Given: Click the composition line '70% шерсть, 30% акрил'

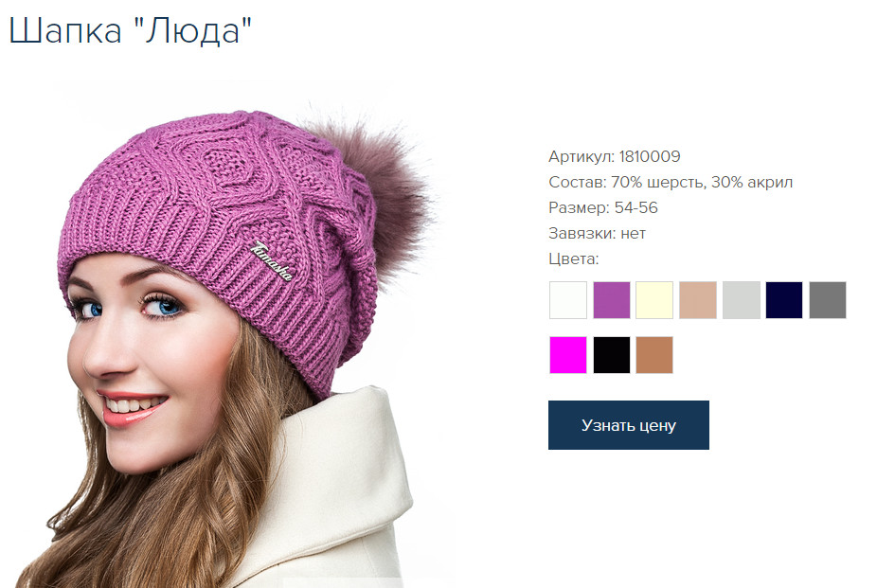Looking at the screenshot, I should pos(702,182).
